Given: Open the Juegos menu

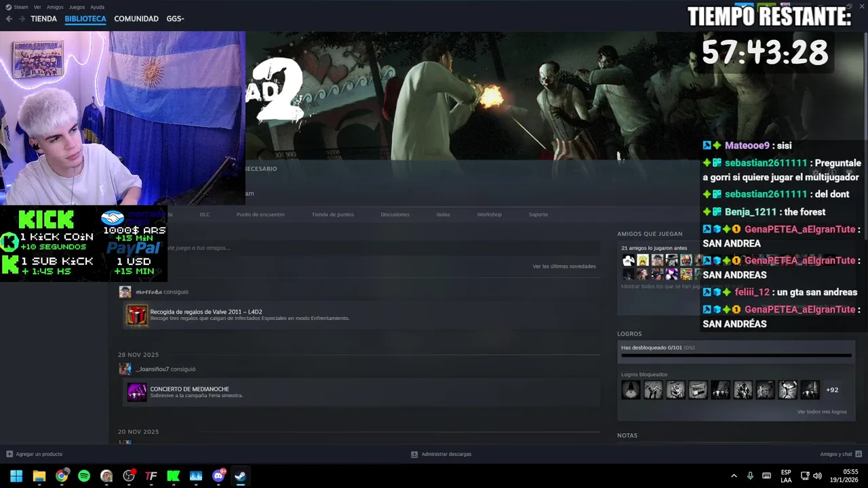Looking at the screenshot, I should point(77,7).
